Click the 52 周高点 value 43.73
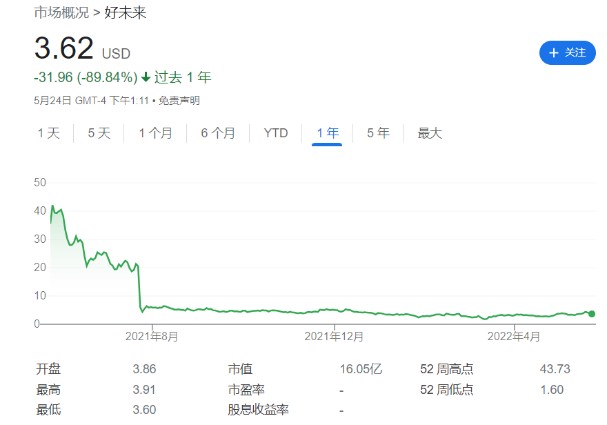 point(555,369)
